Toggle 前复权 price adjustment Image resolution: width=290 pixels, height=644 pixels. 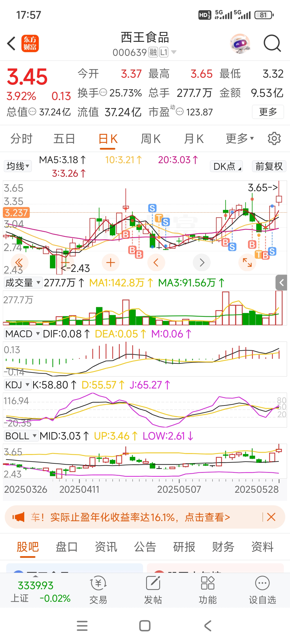(x=269, y=166)
